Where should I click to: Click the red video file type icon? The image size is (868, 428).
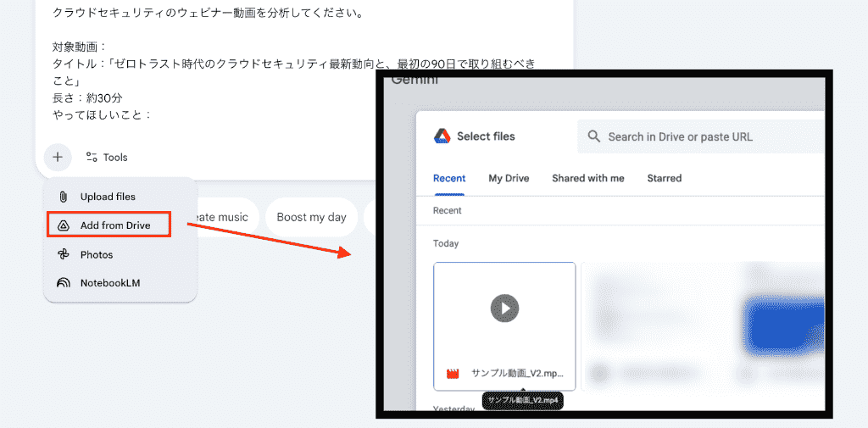(453, 374)
